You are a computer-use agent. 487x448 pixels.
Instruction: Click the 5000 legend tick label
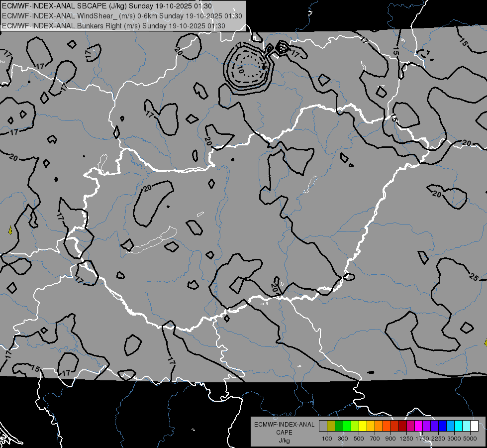point(470,439)
